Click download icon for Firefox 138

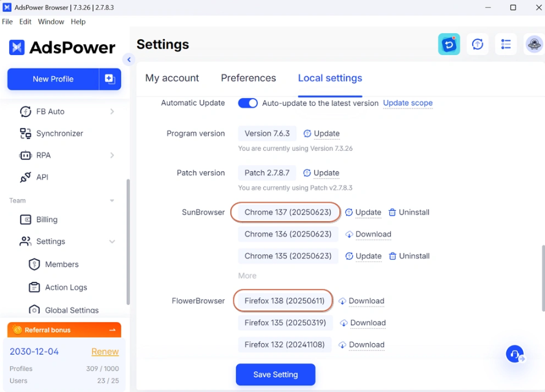click(x=342, y=301)
